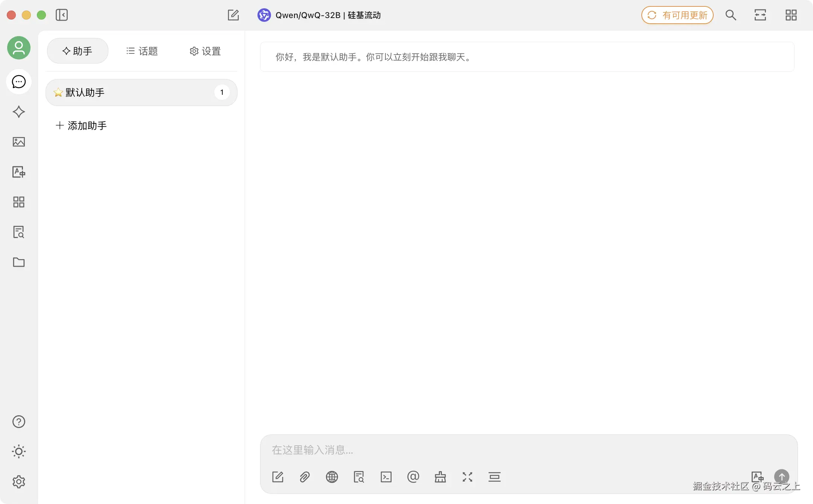
Task: Toggle the light/dark theme sun icon
Action: 18,451
